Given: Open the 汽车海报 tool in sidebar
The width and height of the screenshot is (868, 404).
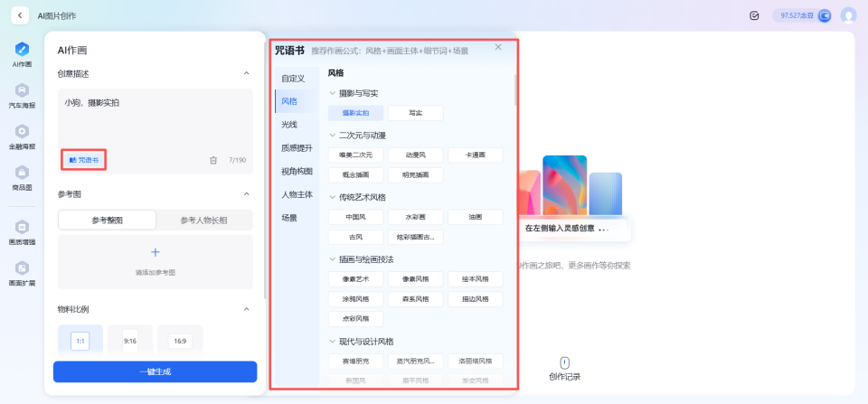Looking at the screenshot, I should pyautogui.click(x=22, y=90).
